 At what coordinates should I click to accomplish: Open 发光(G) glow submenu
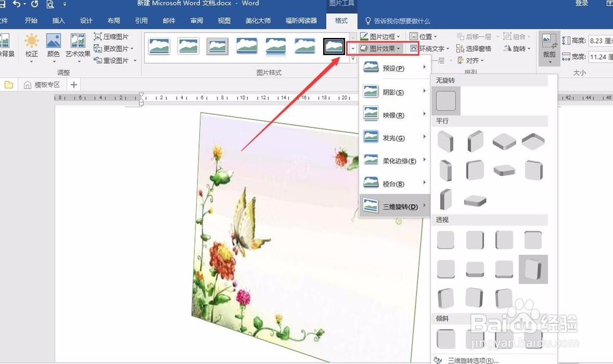pos(394,138)
